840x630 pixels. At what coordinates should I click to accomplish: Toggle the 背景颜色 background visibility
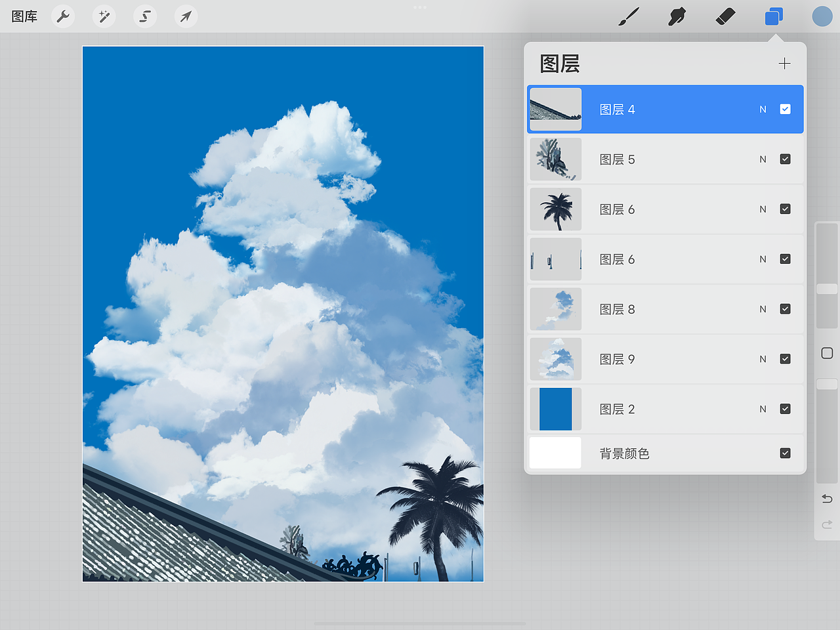785,453
